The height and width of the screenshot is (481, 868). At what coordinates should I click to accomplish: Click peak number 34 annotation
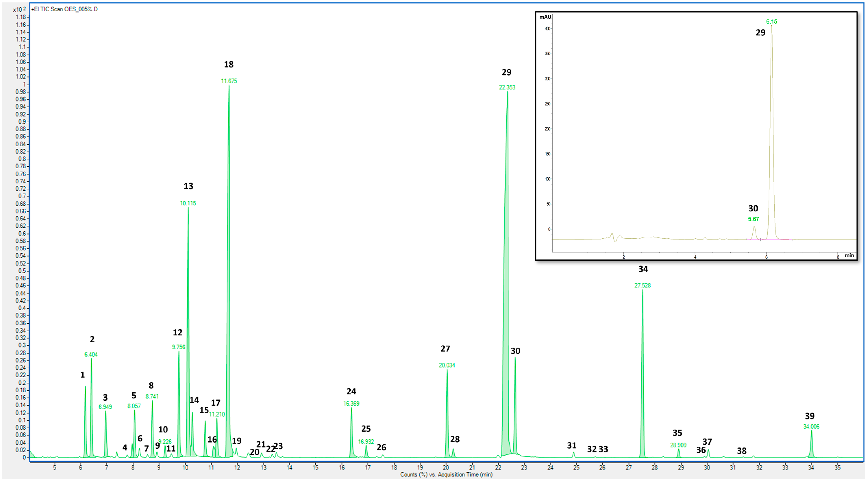(x=643, y=269)
